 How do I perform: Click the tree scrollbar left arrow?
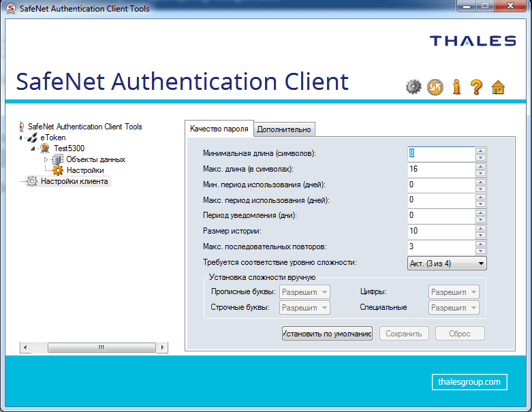pyautogui.click(x=25, y=347)
